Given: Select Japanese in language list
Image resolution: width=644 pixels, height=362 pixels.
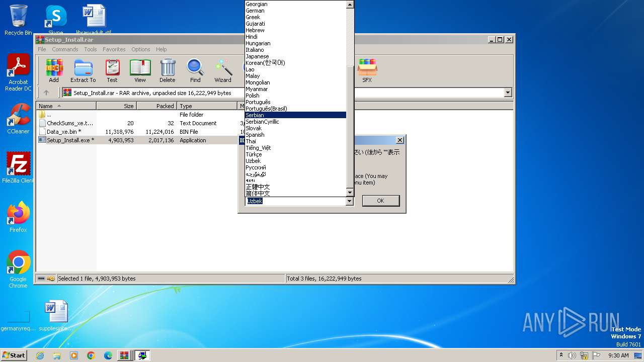Looking at the screenshot, I should pos(296,56).
